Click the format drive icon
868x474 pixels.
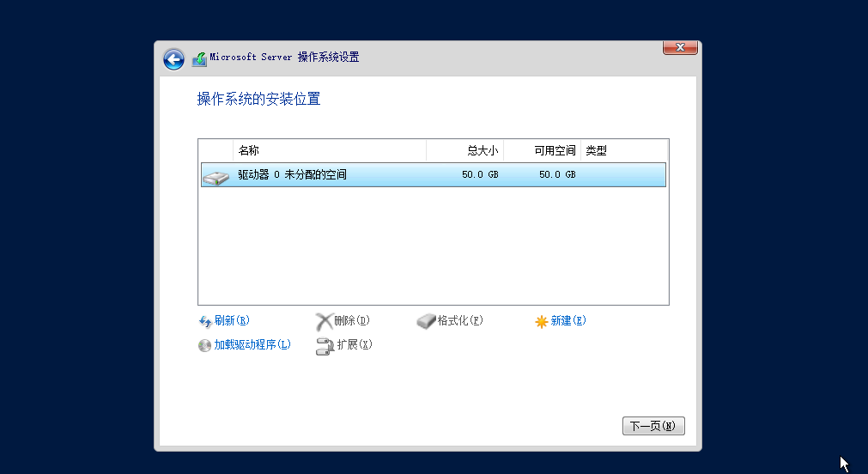(x=426, y=321)
